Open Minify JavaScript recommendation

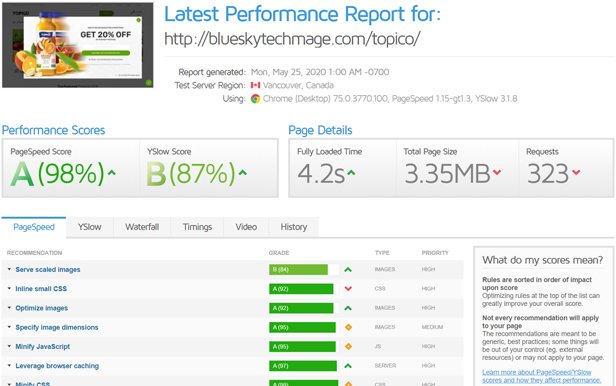42,346
